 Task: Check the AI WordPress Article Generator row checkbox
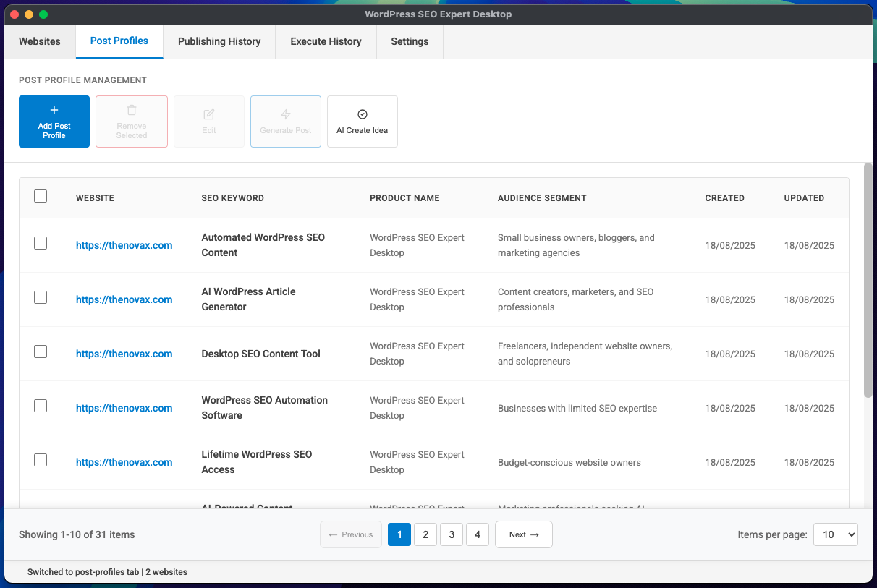click(41, 297)
